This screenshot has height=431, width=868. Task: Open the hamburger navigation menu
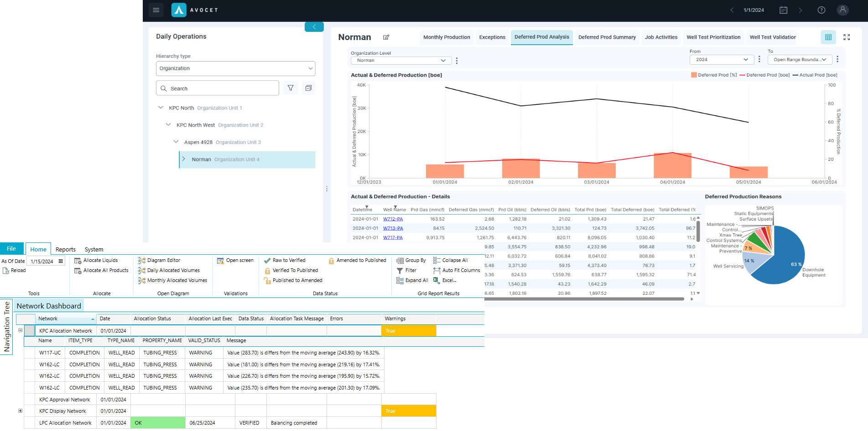click(156, 10)
